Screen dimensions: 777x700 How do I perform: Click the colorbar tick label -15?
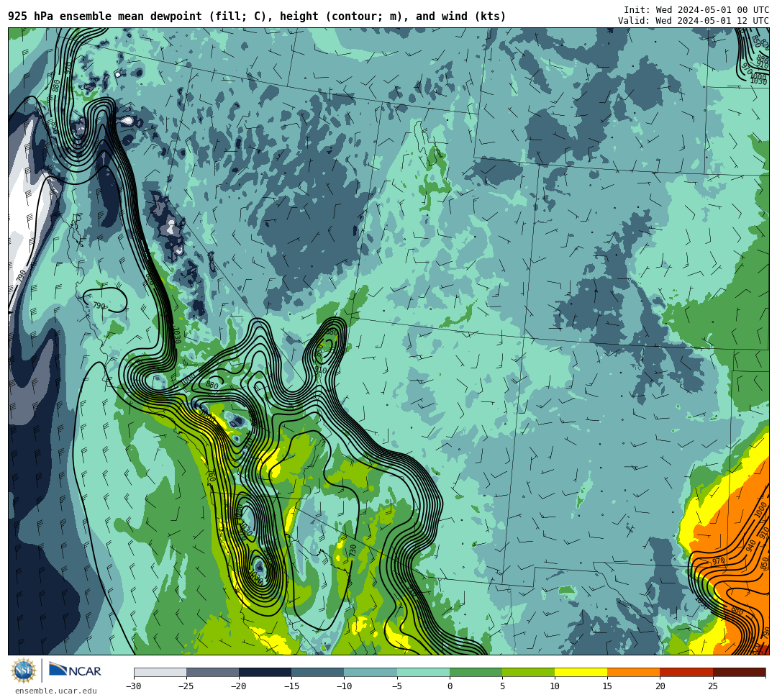pos(291,686)
